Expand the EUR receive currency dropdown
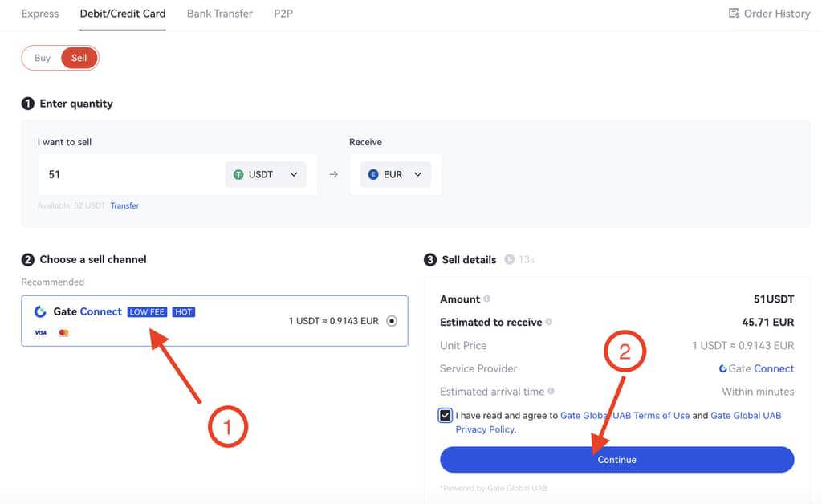The width and height of the screenshot is (822, 504). click(x=395, y=174)
